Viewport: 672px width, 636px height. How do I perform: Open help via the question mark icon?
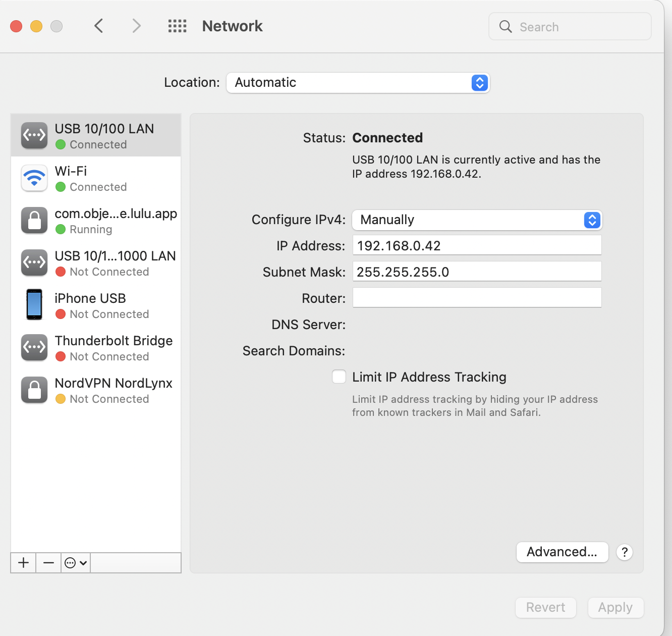tap(625, 552)
